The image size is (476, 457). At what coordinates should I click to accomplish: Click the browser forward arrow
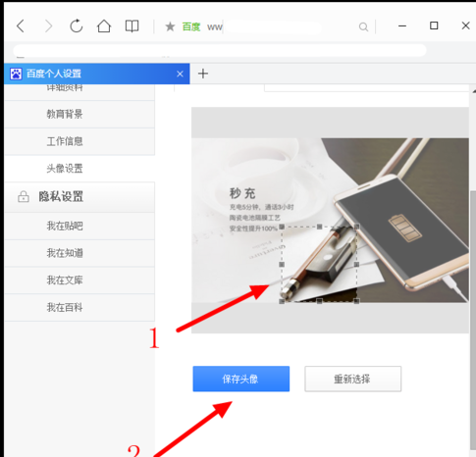point(48,26)
